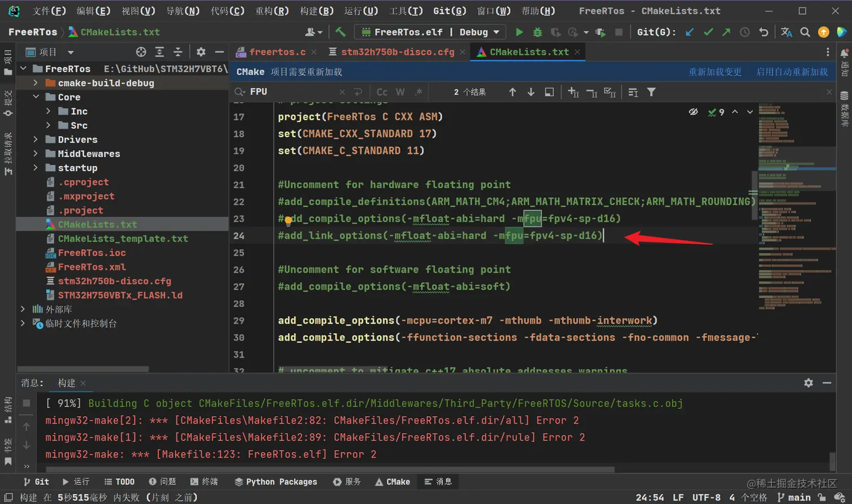Start debugging with the bug icon

click(x=538, y=32)
